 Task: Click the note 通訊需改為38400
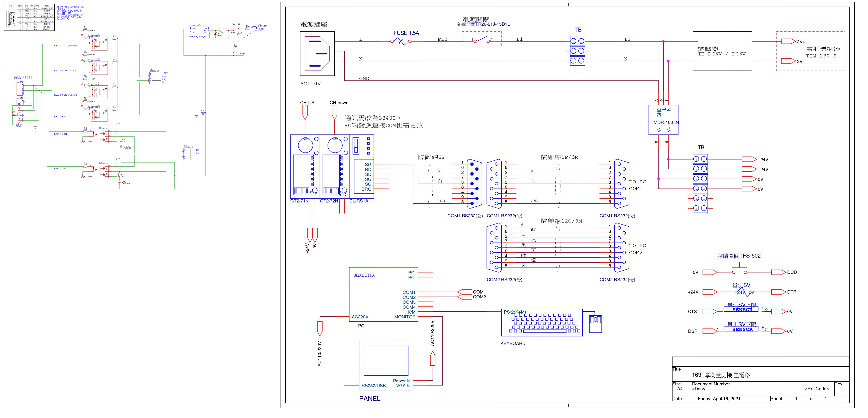[x=373, y=118]
